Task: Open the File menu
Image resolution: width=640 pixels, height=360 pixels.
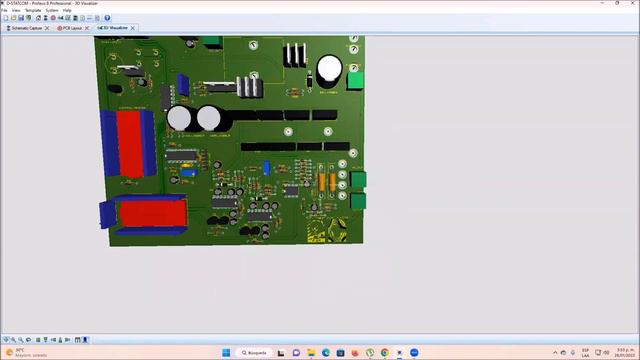Action: click(x=4, y=10)
